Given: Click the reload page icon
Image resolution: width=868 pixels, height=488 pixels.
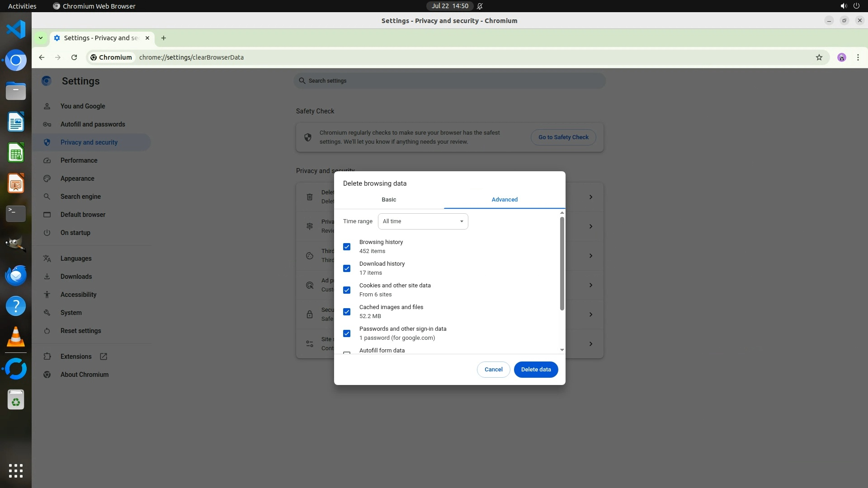Looking at the screenshot, I should (74, 57).
